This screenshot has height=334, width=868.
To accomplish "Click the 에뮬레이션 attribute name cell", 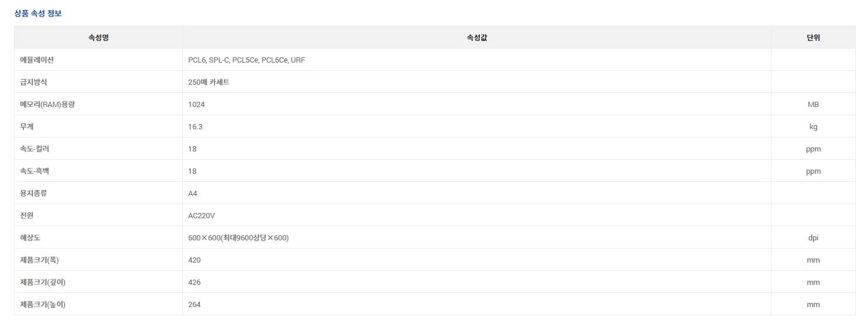I will (x=98, y=60).
